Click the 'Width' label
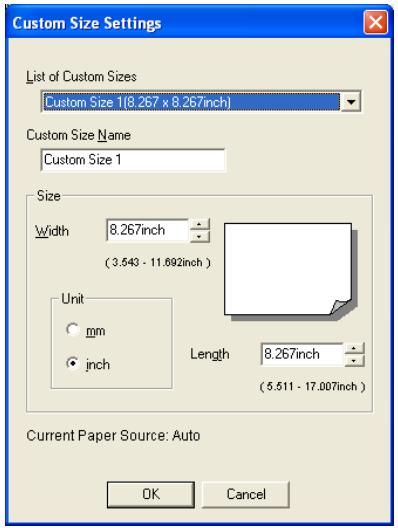Screen dimensions: 398x528 tap(52, 231)
